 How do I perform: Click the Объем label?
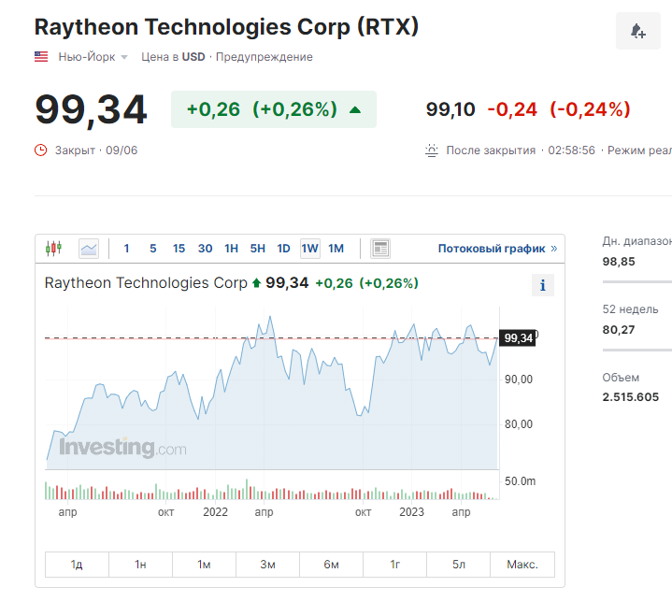click(x=621, y=378)
